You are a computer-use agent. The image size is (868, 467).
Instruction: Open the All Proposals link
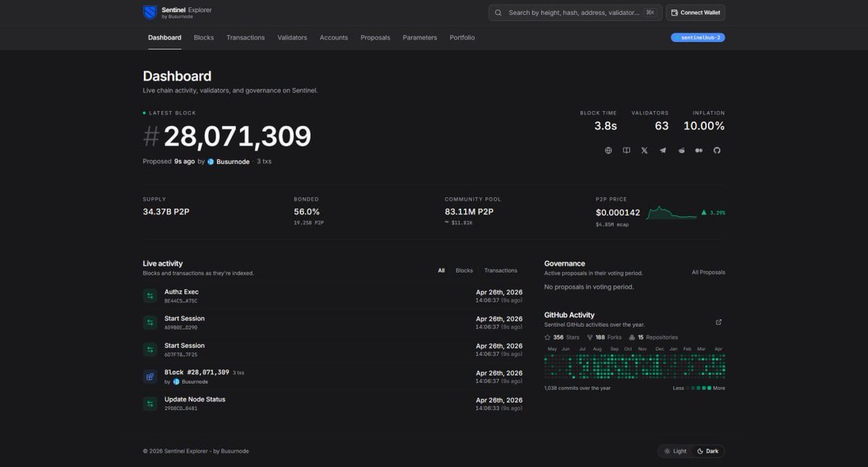(x=708, y=273)
